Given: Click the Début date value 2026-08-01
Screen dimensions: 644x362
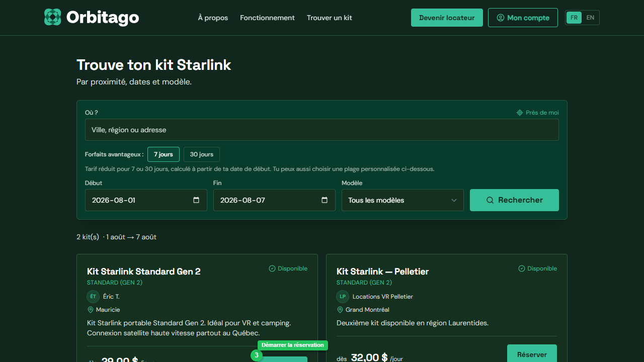Looking at the screenshot, I should (114, 200).
